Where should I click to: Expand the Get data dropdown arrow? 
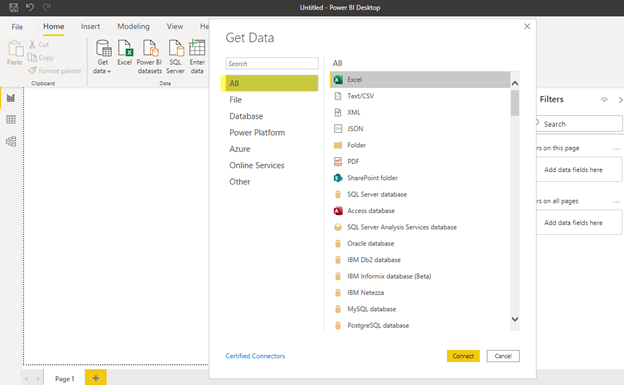click(109, 71)
